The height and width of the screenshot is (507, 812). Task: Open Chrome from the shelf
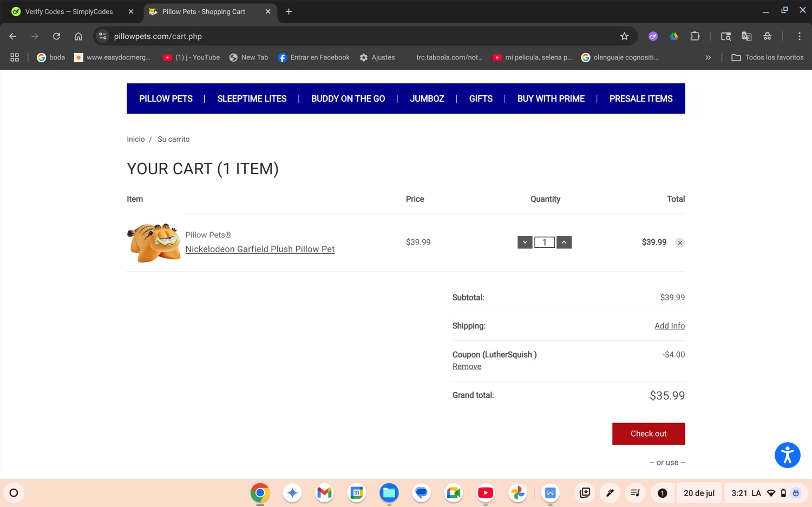pos(260,493)
